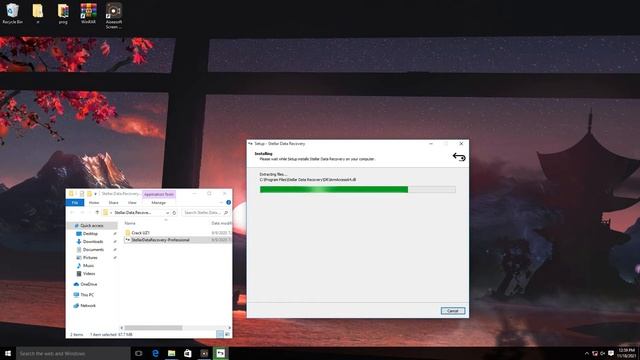Select This PC in the navigation pane
The height and width of the screenshot is (360, 640).
coord(87,295)
